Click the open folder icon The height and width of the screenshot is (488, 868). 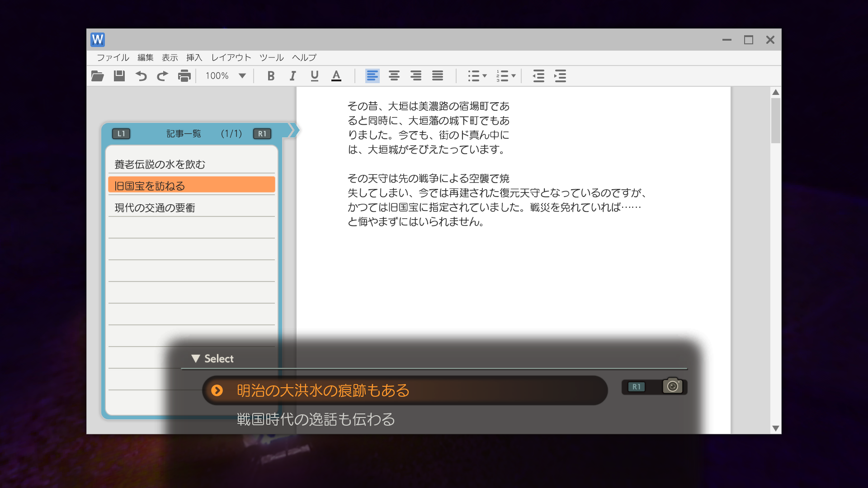(97, 76)
